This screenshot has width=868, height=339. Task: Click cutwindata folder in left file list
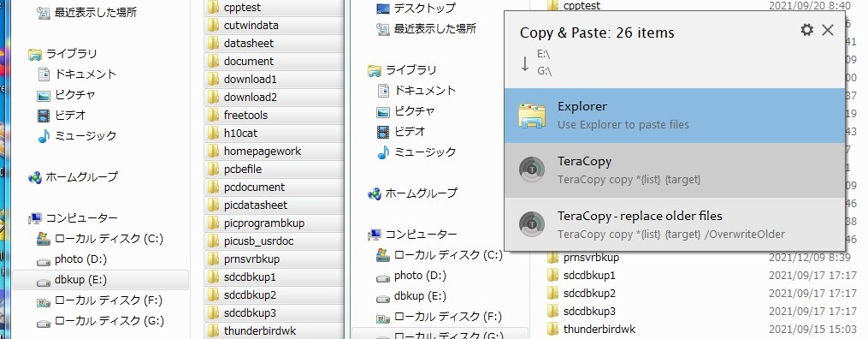coord(274,26)
